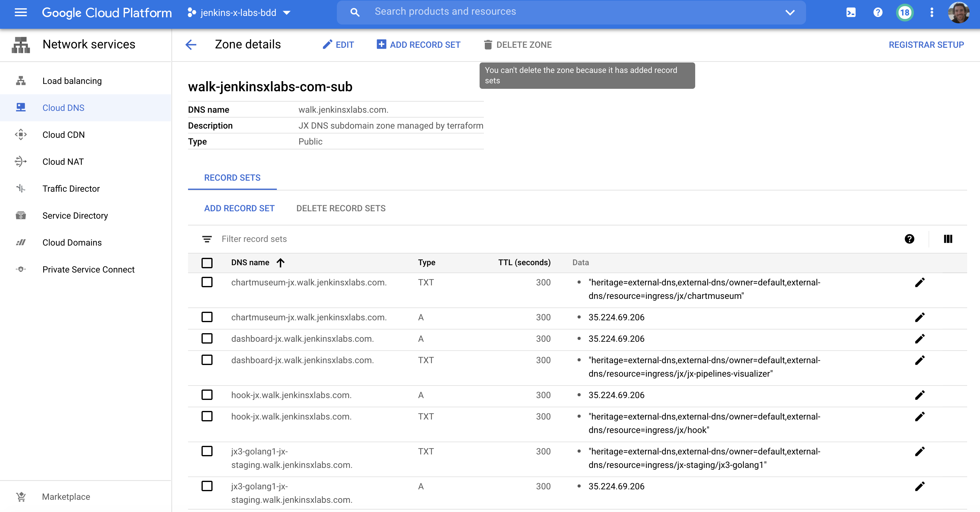Edit chartmuseum-jx A record pencil
This screenshot has width=980, height=512.
click(920, 318)
